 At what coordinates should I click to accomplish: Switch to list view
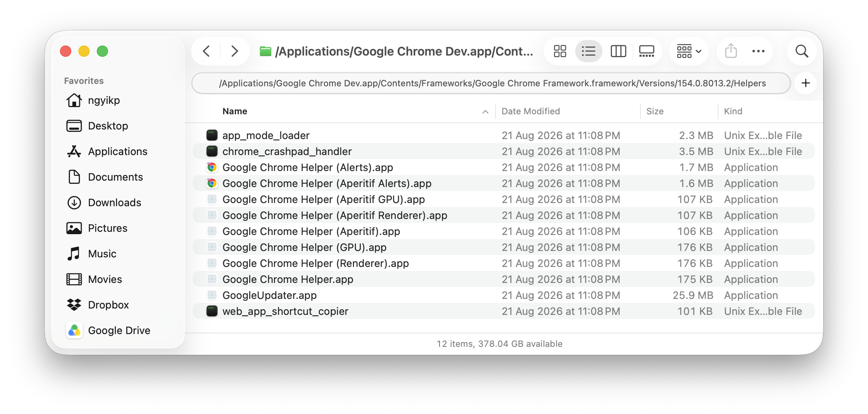tap(589, 51)
